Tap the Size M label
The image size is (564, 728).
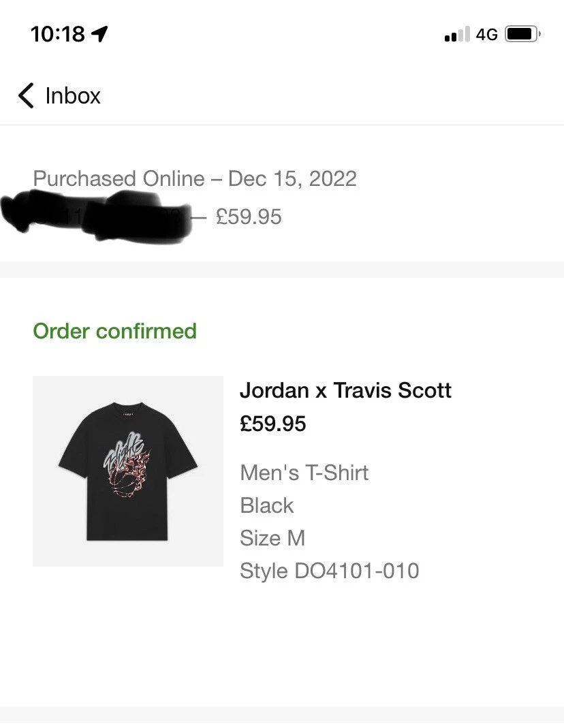[272, 538]
